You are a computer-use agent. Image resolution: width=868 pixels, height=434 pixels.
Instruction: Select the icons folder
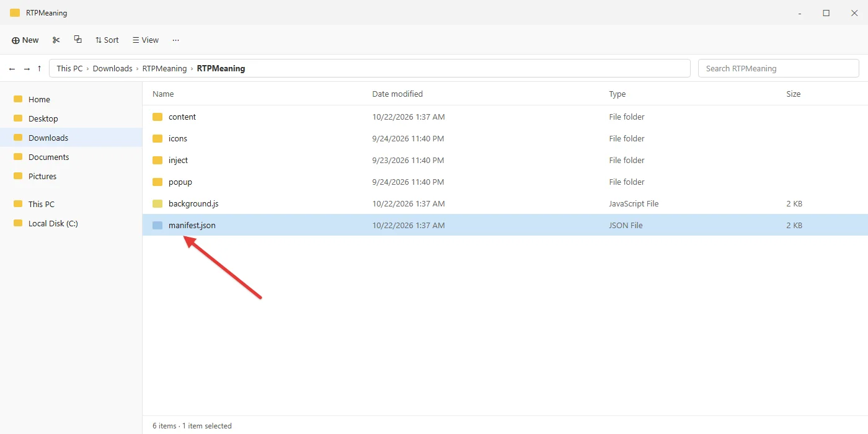tap(505, 138)
